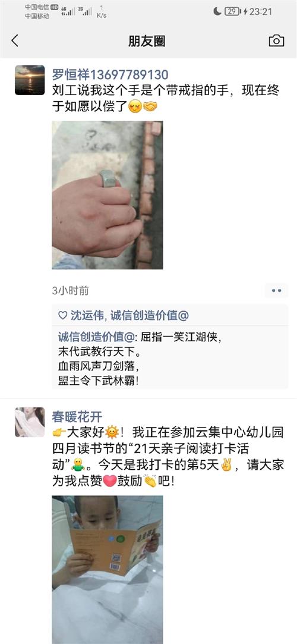Tap the 朋友圈 title bar
The height and width of the screenshot is (644, 297).
click(x=147, y=41)
